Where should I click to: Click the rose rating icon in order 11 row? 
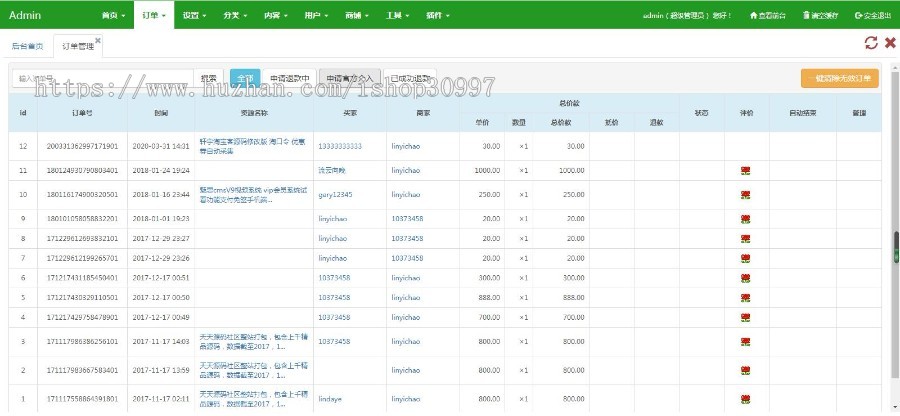[x=746, y=170]
